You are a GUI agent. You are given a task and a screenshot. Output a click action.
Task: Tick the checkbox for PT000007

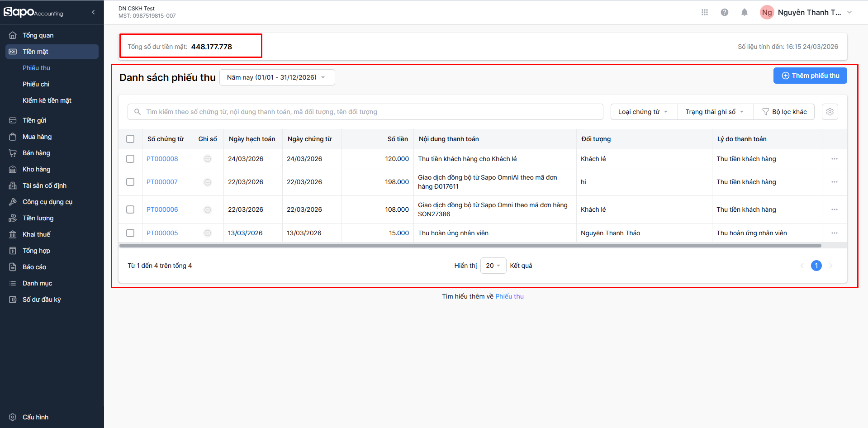click(130, 182)
